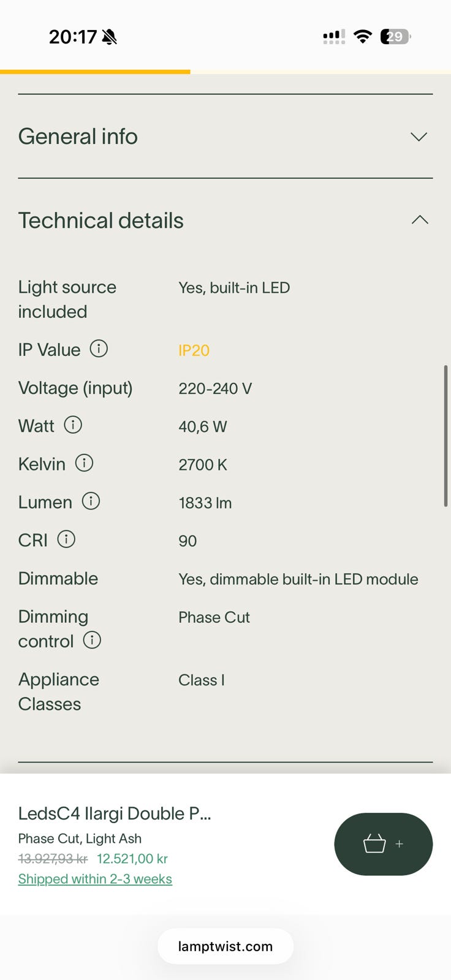Image resolution: width=451 pixels, height=980 pixels.
Task: Open the IP Value info icon
Action: [99, 349]
